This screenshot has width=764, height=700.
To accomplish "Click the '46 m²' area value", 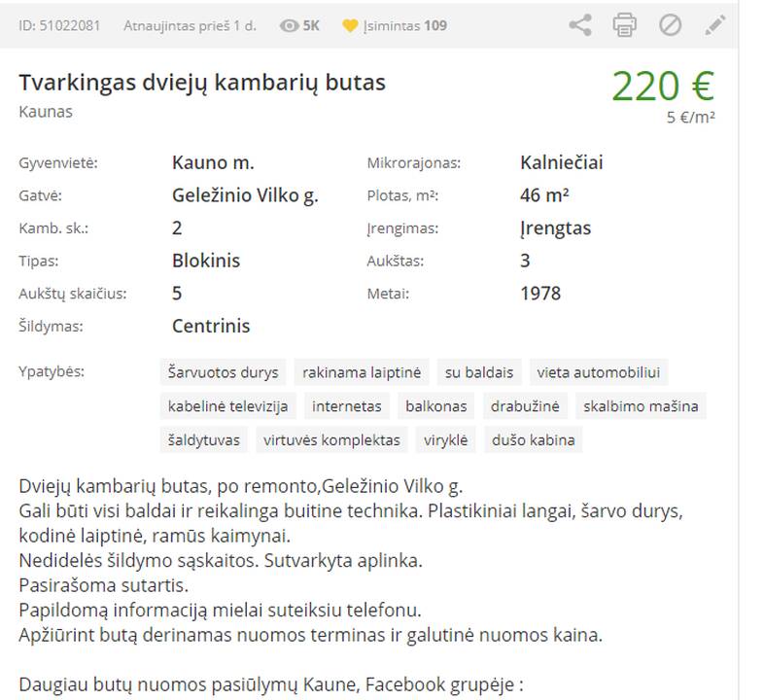I will pyautogui.click(x=544, y=195).
